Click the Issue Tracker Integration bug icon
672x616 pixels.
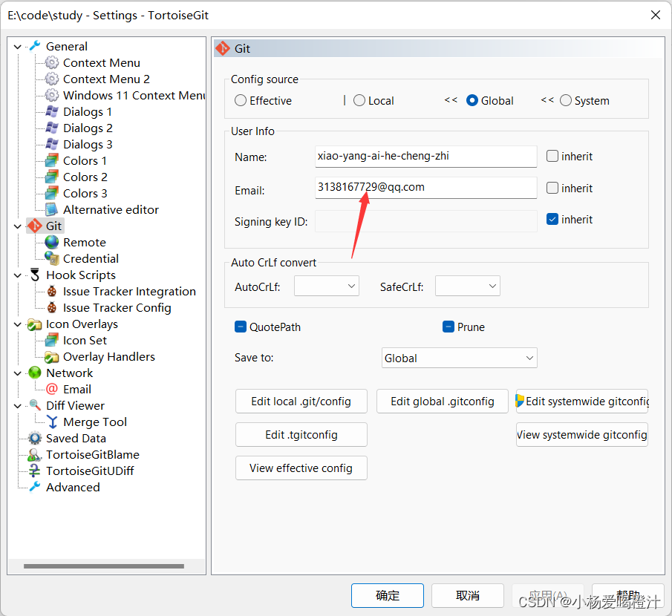coord(52,291)
